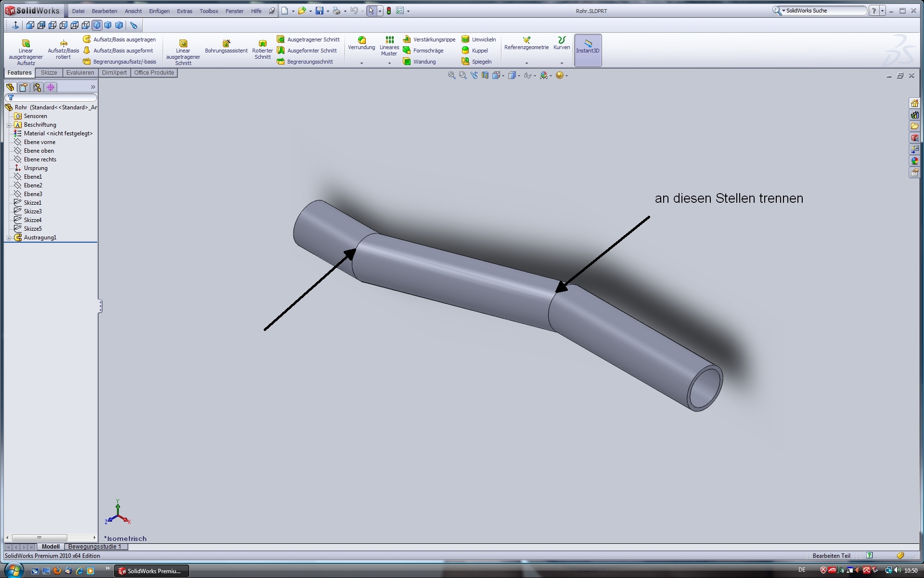Click the Save icon
This screenshot has height=578, width=924.
319,11
